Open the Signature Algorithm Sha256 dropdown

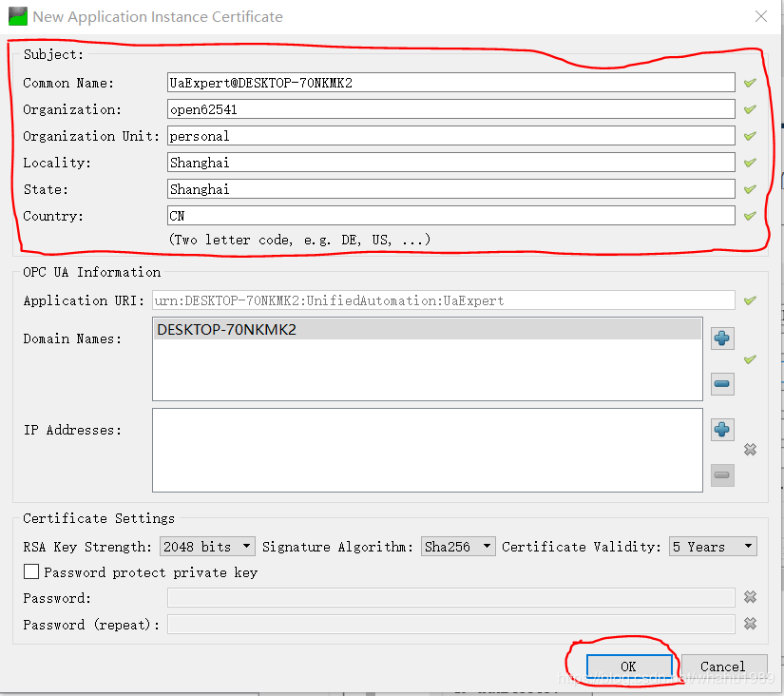click(x=458, y=547)
